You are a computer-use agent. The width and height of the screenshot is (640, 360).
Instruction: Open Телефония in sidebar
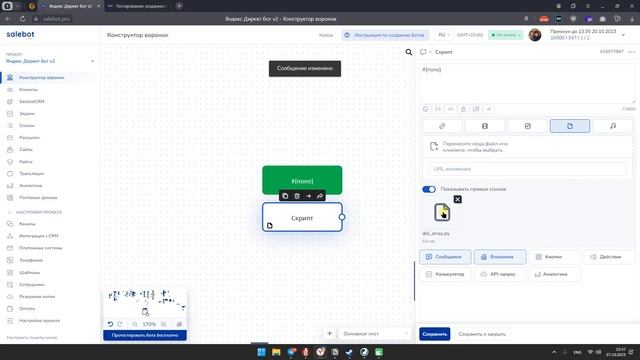(x=31, y=260)
